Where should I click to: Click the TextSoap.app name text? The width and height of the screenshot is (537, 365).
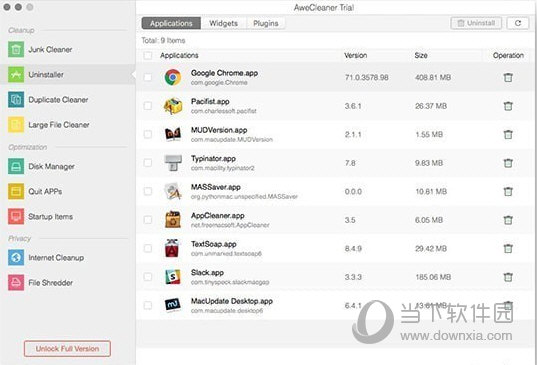pyautogui.click(x=214, y=244)
